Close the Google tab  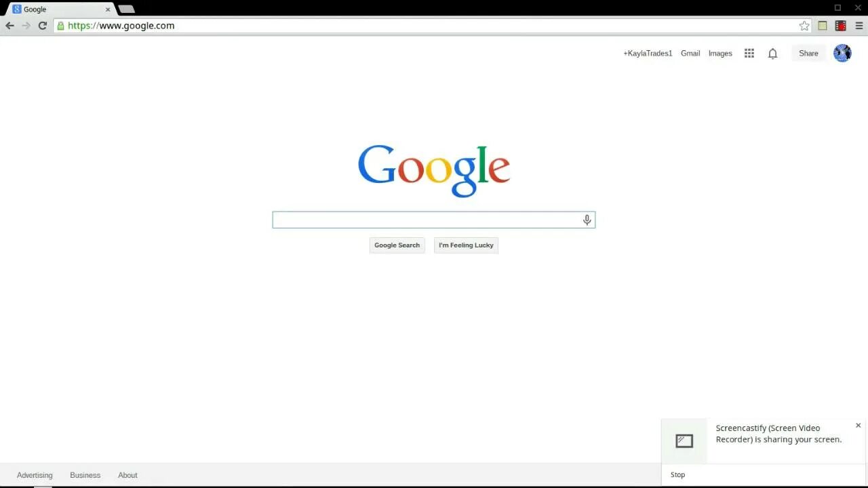(x=107, y=9)
